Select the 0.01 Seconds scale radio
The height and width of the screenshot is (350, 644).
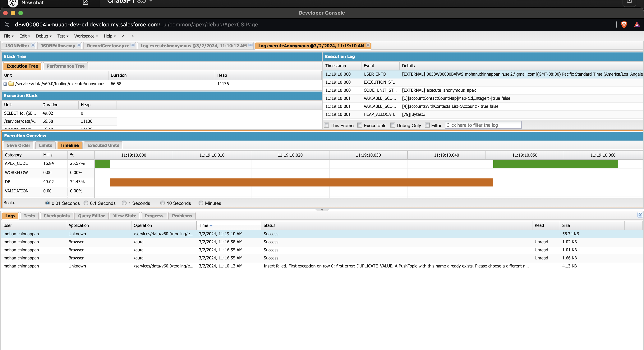coord(48,203)
